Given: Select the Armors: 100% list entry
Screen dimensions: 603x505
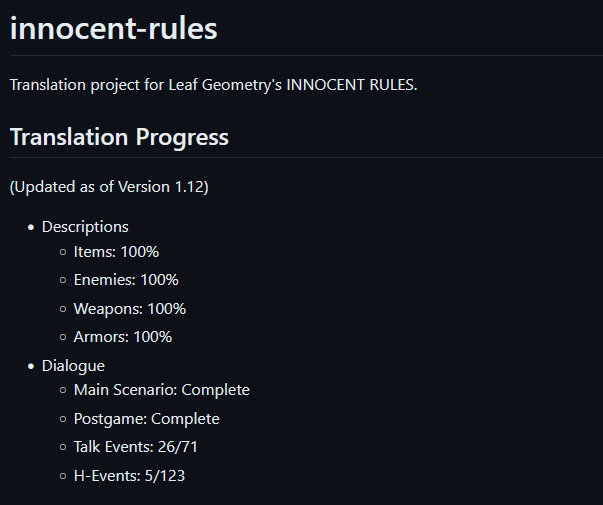Looking at the screenshot, I should [123, 337].
